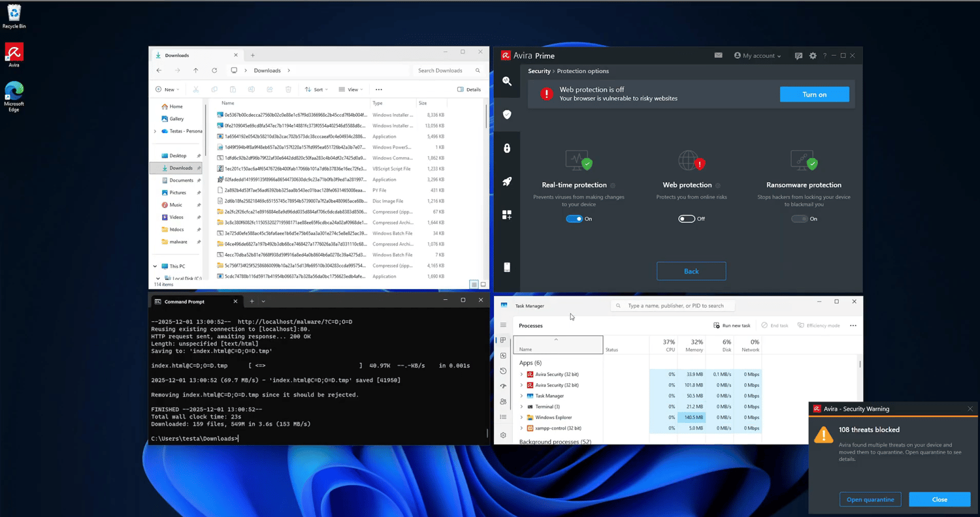Open more options ellipsis in Task Manager
The image size is (980, 517).
click(853, 325)
